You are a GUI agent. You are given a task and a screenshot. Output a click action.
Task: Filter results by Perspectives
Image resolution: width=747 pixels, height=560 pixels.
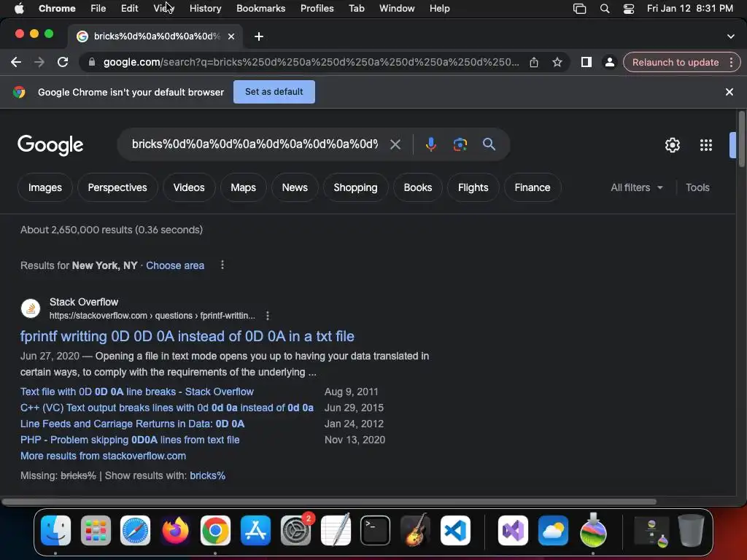(x=117, y=187)
